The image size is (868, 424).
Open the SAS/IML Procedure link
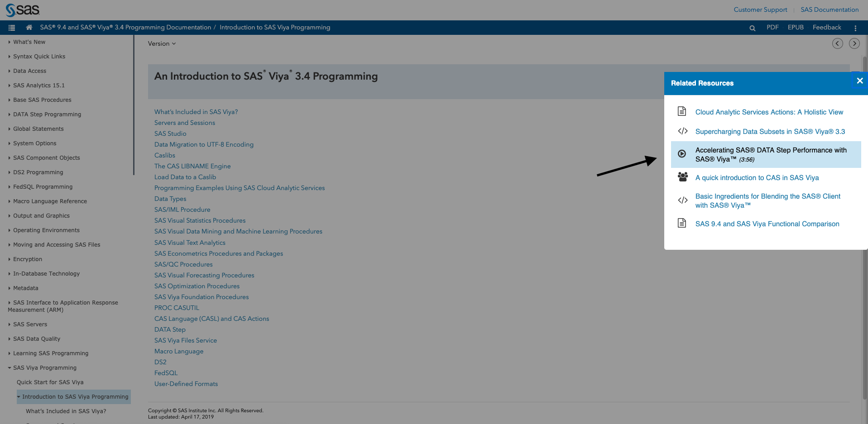(182, 210)
